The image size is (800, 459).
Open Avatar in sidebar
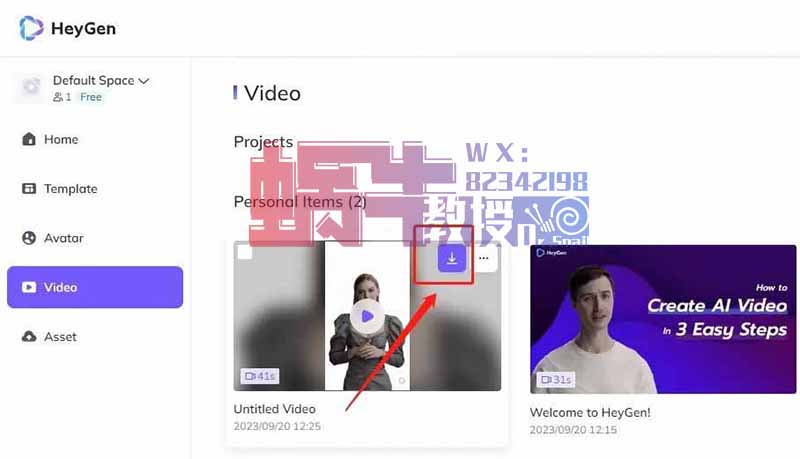point(95,238)
